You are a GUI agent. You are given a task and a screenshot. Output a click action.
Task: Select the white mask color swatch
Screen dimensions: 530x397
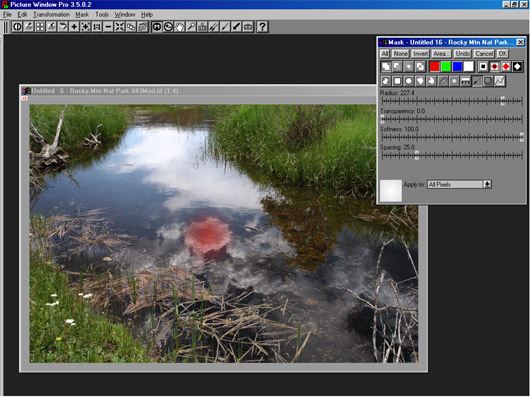click(x=469, y=67)
